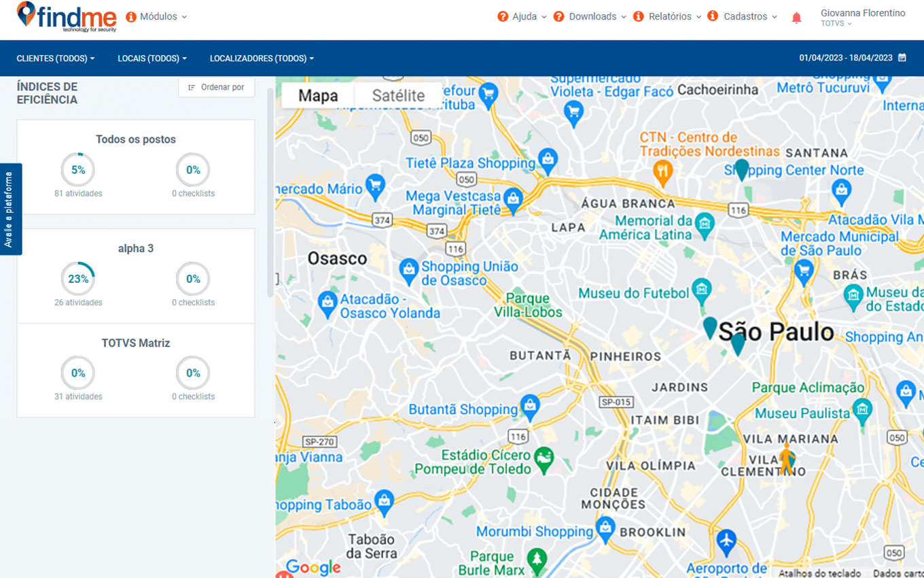Click the findme logo
924x578 pixels.
[67, 16]
